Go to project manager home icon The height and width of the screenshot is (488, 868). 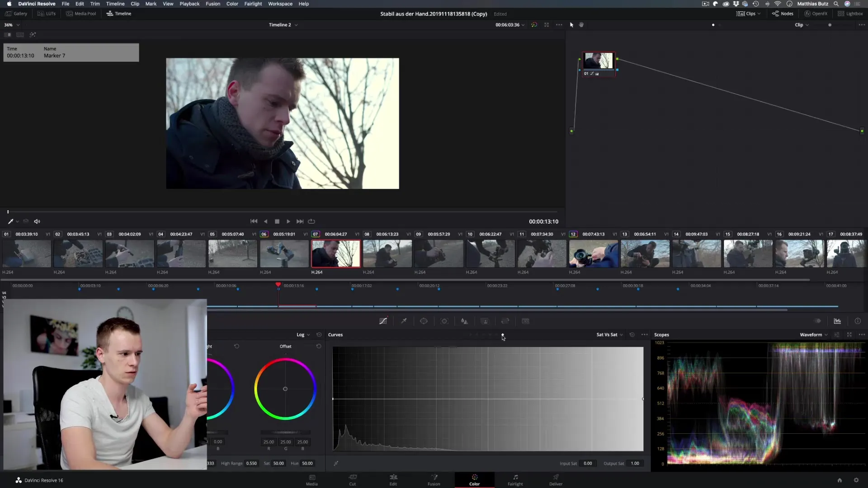point(840,480)
